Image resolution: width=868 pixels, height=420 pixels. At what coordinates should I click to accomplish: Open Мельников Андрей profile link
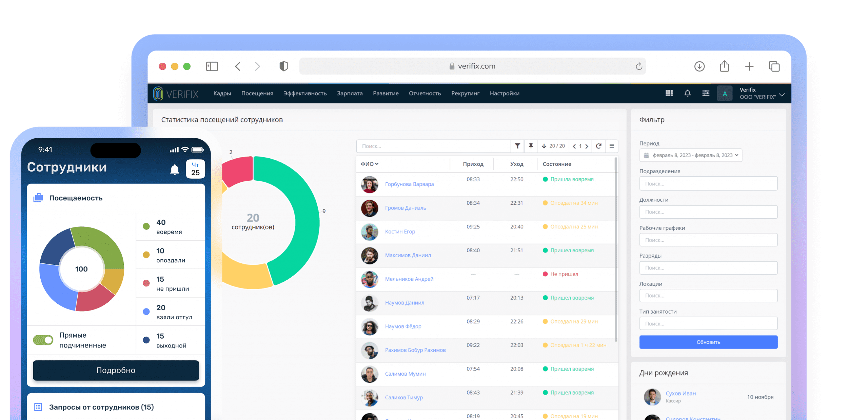[x=409, y=279]
